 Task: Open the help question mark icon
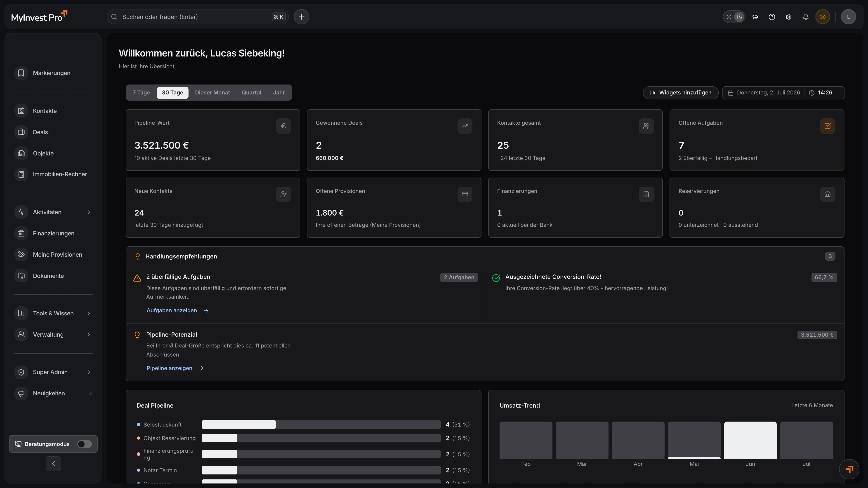coord(772,17)
